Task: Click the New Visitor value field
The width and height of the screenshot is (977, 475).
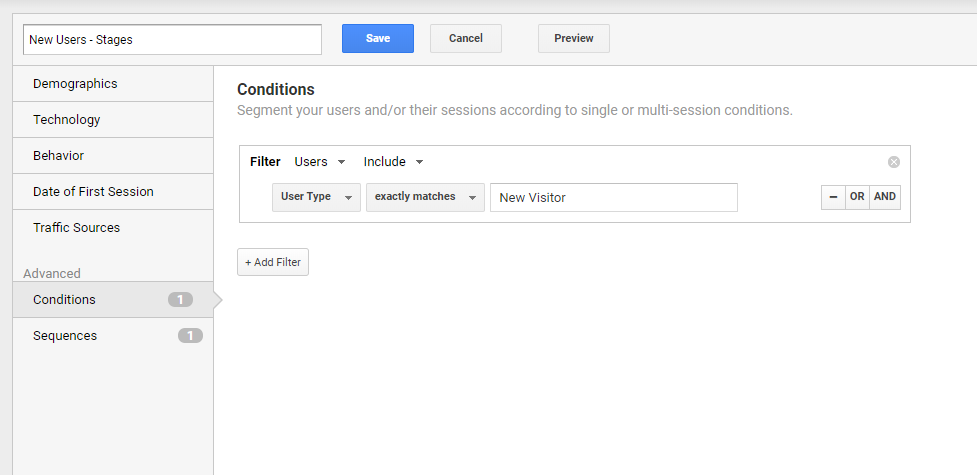Action: 614,198
